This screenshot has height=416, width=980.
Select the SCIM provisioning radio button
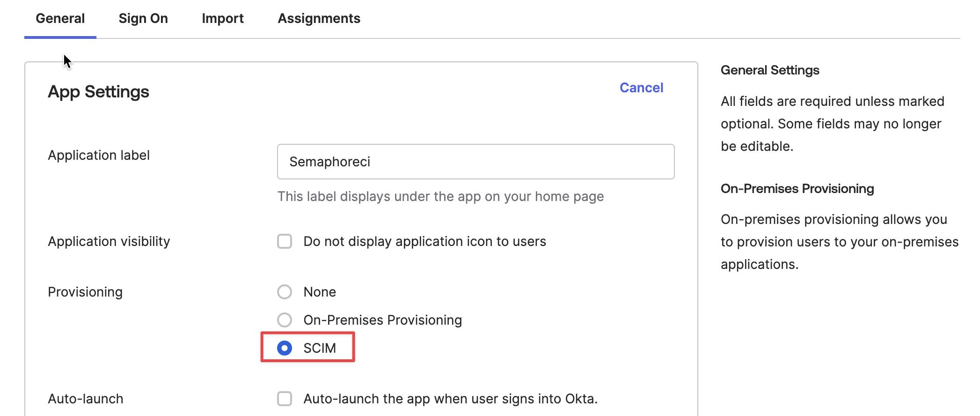point(285,348)
